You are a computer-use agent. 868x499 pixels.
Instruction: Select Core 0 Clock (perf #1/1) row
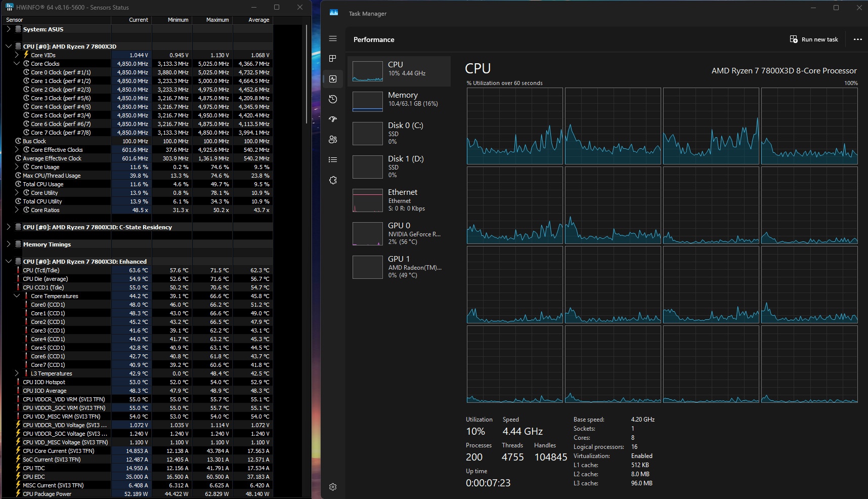point(138,72)
